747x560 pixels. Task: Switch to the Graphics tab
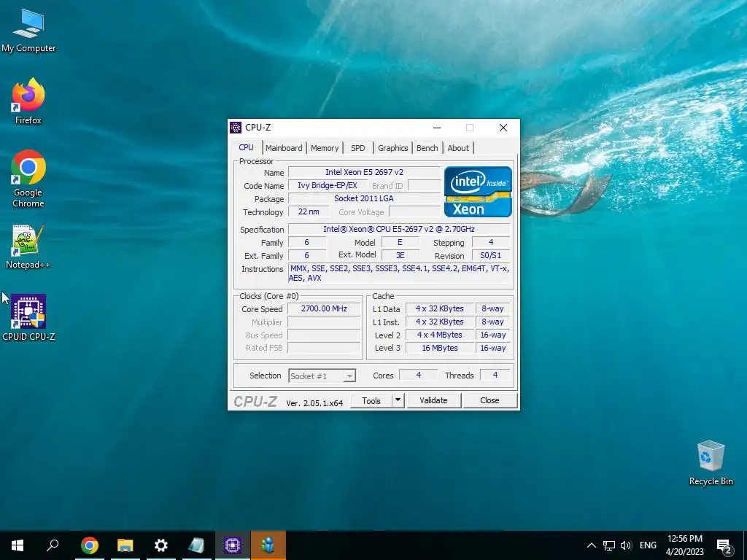393,148
